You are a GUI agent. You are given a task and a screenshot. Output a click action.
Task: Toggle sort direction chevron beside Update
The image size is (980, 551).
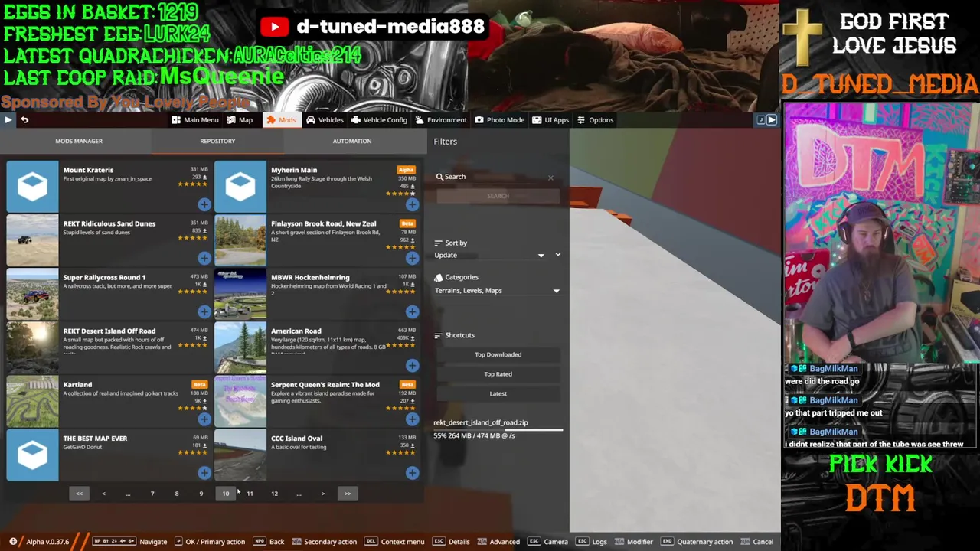click(x=557, y=255)
